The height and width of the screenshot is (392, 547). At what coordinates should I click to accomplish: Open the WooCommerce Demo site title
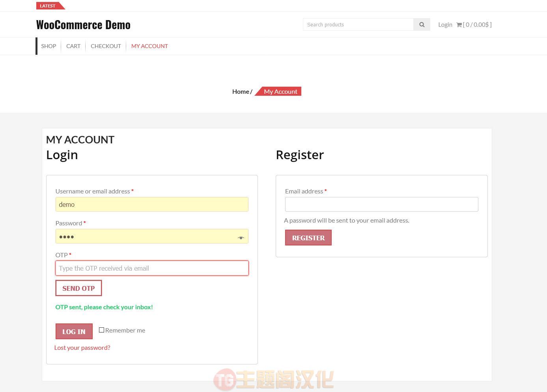click(x=83, y=25)
